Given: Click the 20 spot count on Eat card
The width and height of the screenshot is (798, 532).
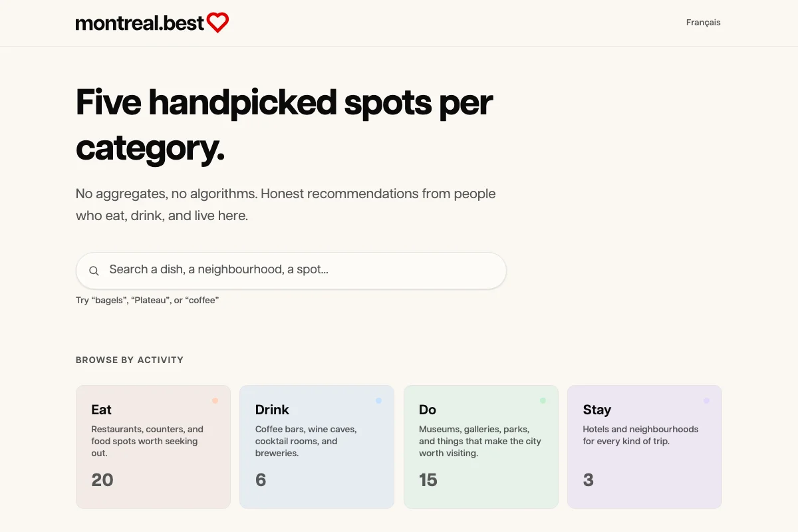Looking at the screenshot, I should [101, 479].
